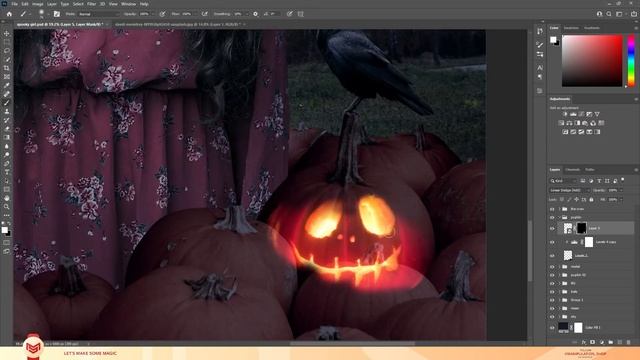Image resolution: width=640 pixels, height=360 pixels.
Task: Click the share icon at top right
Action: point(633,14)
